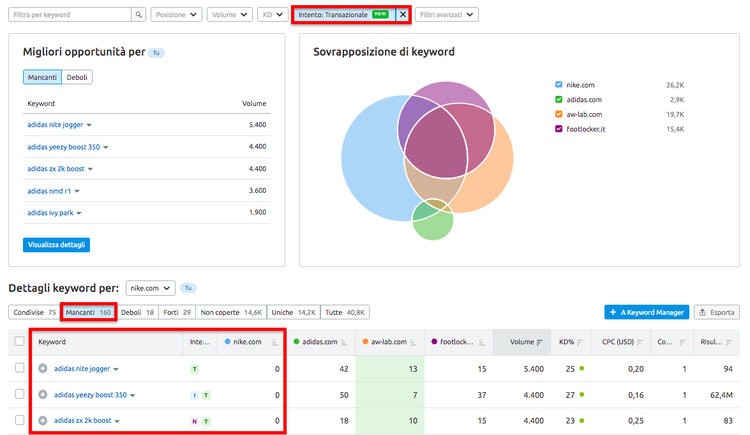Image resolution: width=750 pixels, height=435 pixels.
Task: Check the adidas nite jogger row checkbox
Action: pyautogui.click(x=19, y=368)
